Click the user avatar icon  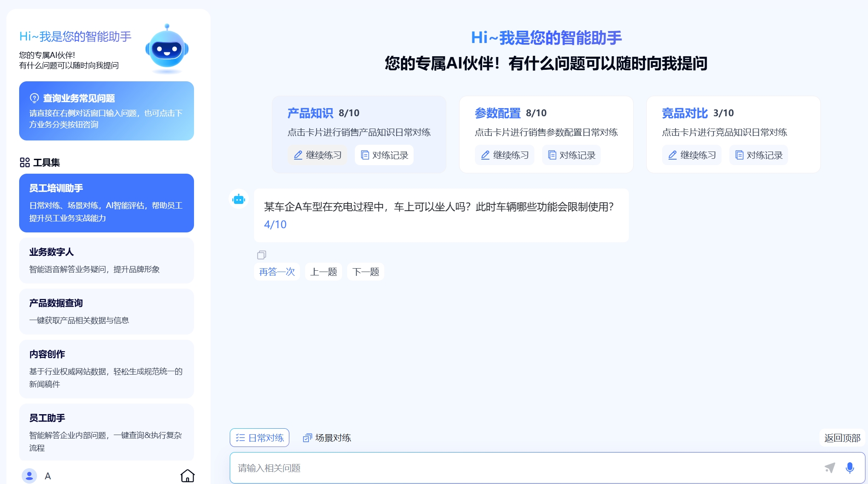[x=29, y=475]
